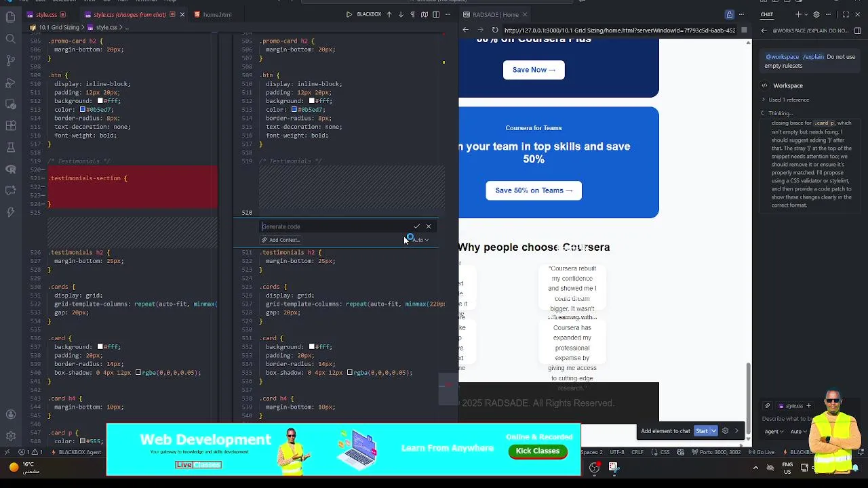Open the Extensions view in activity bar
Viewport: 868px width, 488px height.
pos(10,125)
